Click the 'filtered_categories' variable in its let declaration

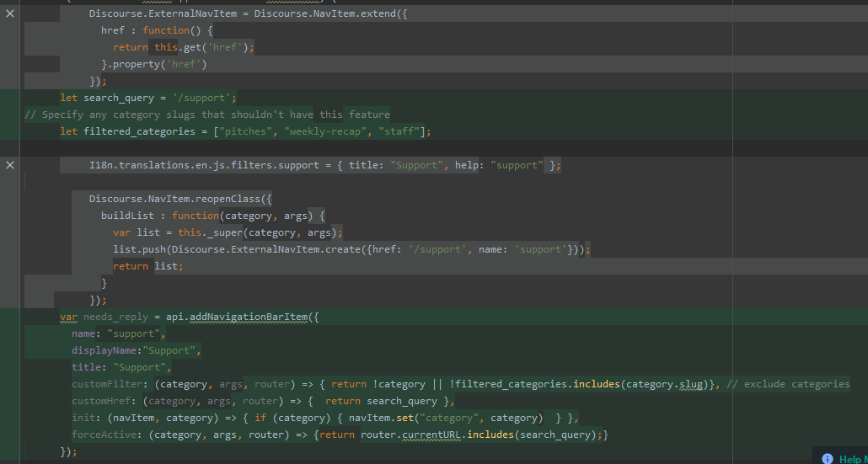tap(140, 131)
